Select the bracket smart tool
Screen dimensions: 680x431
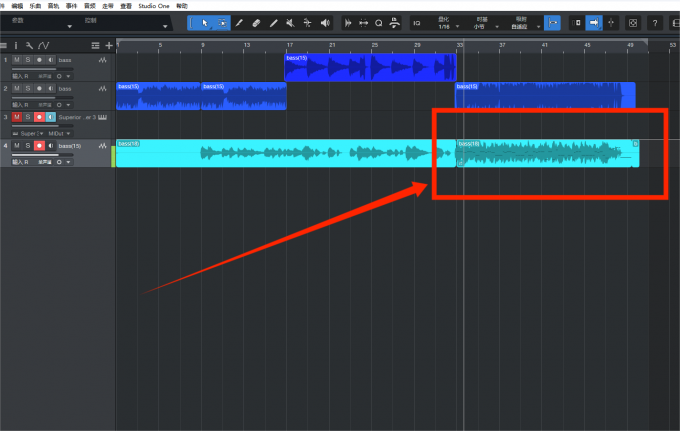coord(192,23)
